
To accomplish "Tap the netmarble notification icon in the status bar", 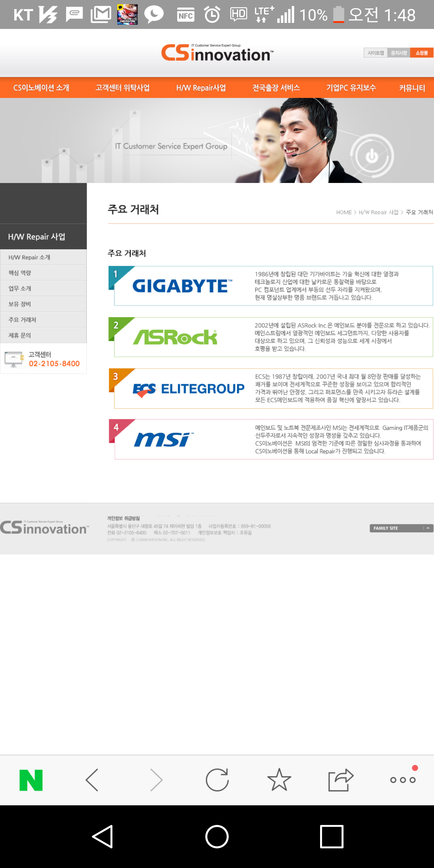I will coord(127,14).
